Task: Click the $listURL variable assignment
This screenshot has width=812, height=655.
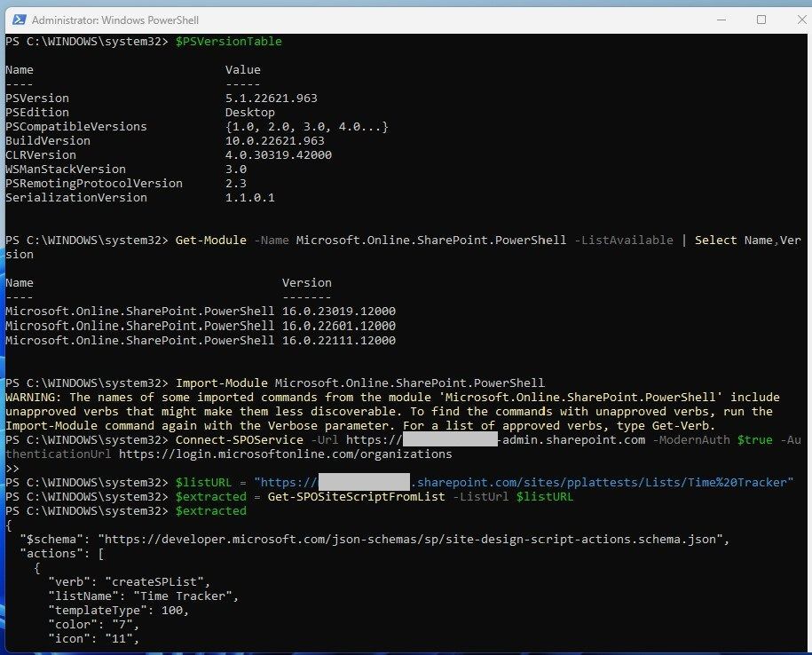Action: tap(203, 483)
